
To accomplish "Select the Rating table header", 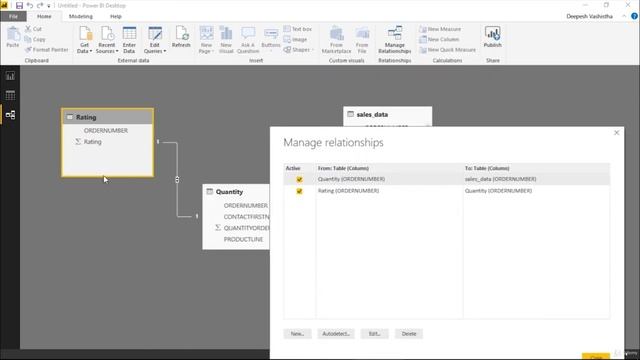I will [x=108, y=117].
